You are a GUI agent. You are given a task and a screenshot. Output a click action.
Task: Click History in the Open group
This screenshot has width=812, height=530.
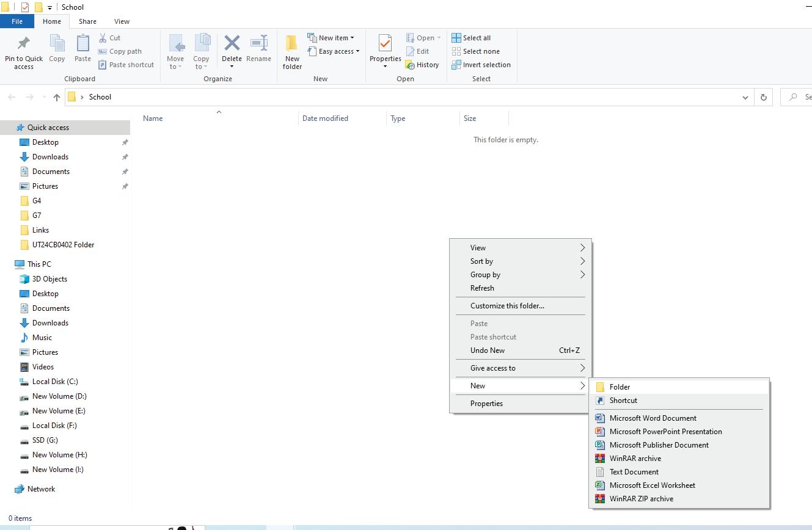point(422,65)
